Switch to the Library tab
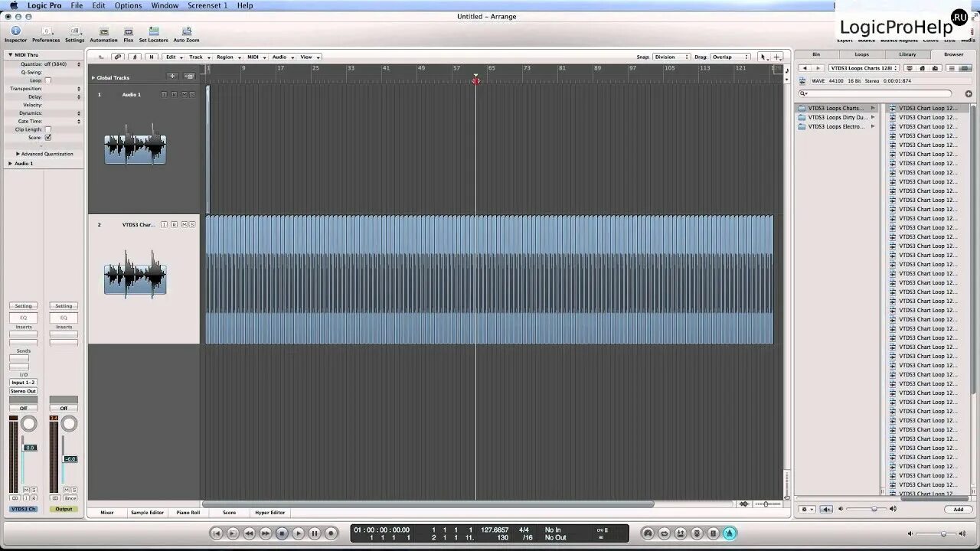Viewport: 980px width, 551px height. 907,54
